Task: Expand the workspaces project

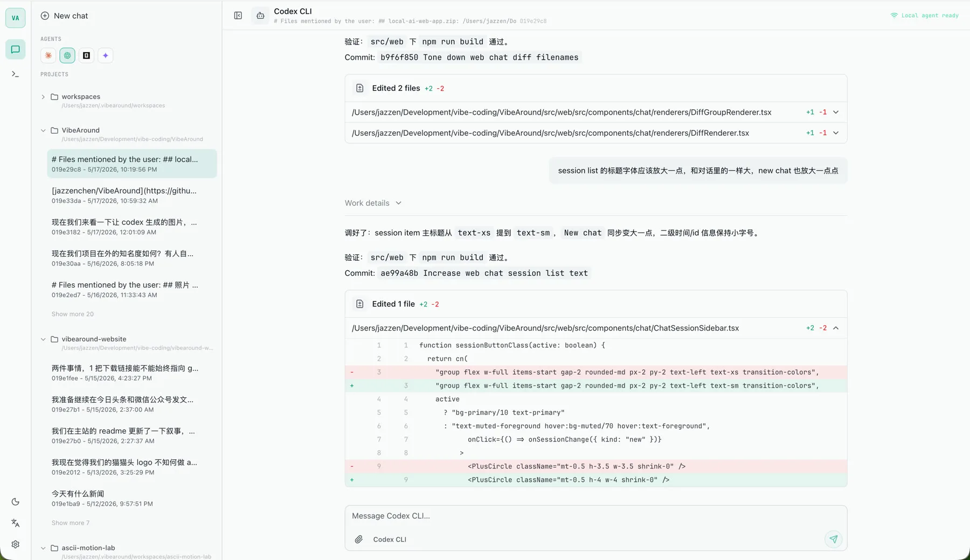Action: (x=43, y=97)
